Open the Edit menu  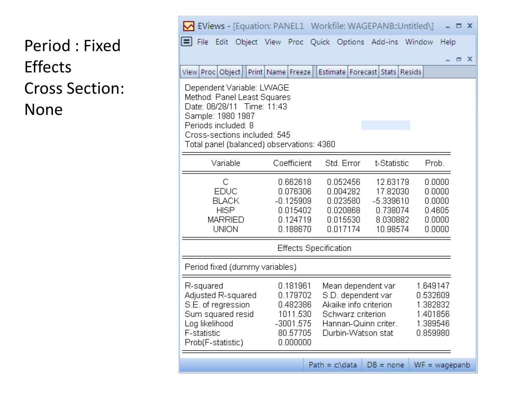pos(221,42)
